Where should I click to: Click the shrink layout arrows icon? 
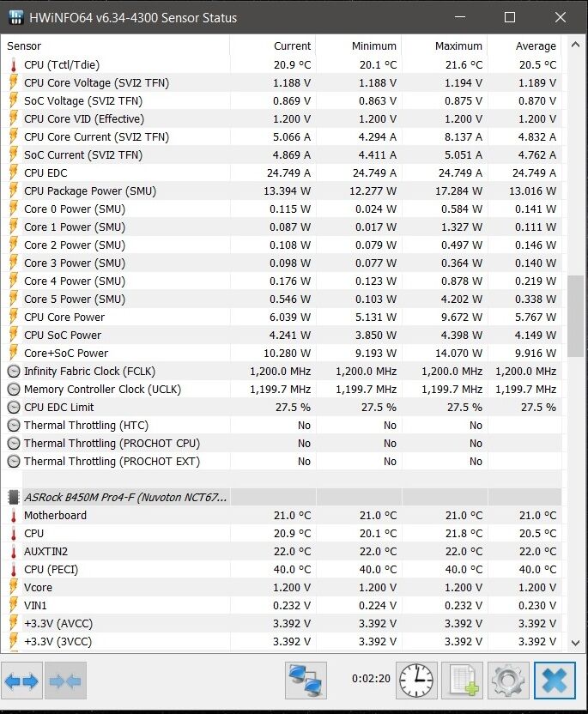(65, 681)
